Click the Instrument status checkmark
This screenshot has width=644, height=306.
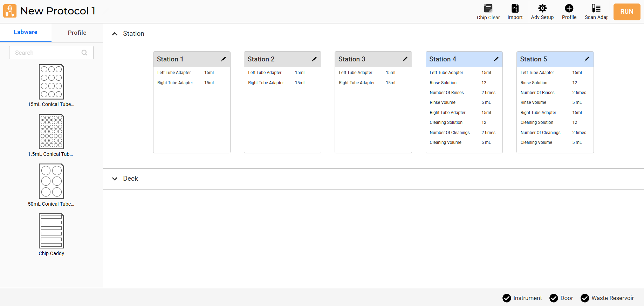[507, 298]
